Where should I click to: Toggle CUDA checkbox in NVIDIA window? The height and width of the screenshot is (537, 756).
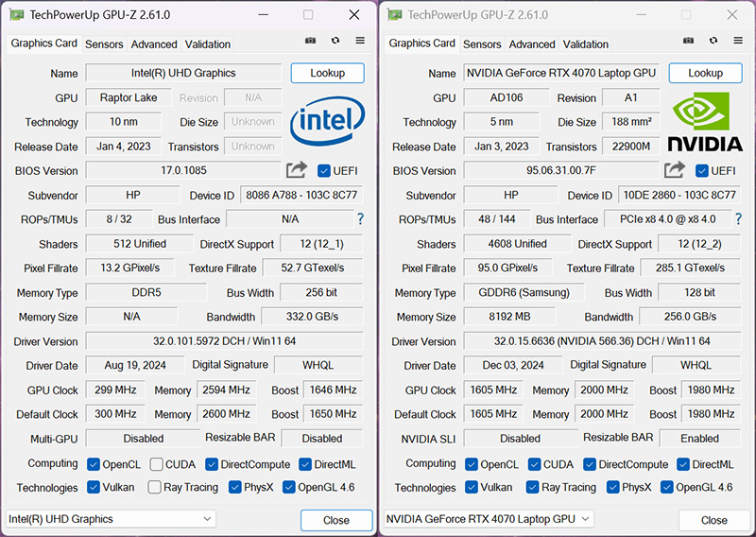(x=534, y=464)
